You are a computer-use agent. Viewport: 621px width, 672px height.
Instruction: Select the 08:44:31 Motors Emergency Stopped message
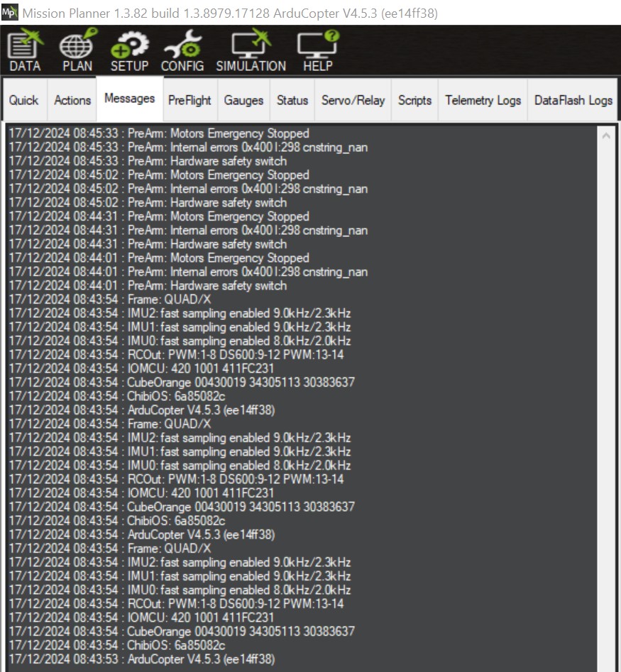159,216
